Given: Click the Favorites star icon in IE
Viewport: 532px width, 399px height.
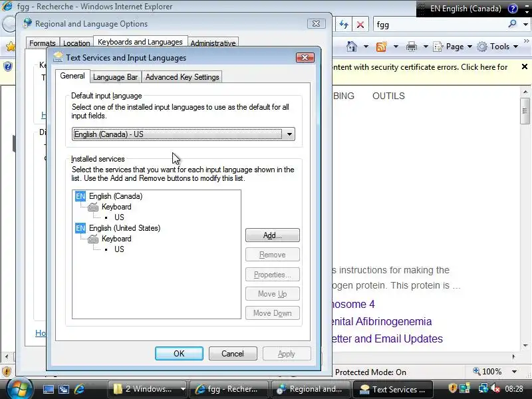Looking at the screenshot, I should click(11, 46).
